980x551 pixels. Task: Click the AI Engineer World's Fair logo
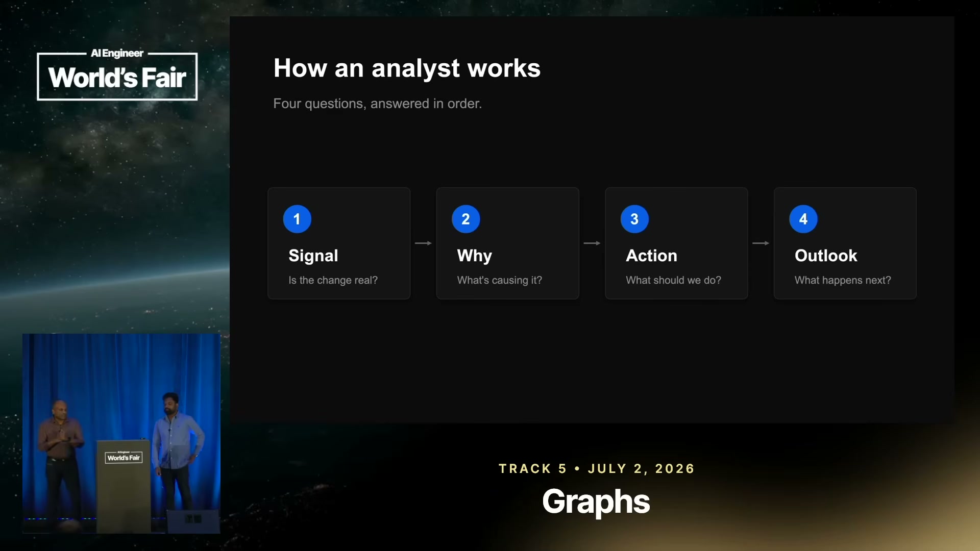click(x=117, y=75)
